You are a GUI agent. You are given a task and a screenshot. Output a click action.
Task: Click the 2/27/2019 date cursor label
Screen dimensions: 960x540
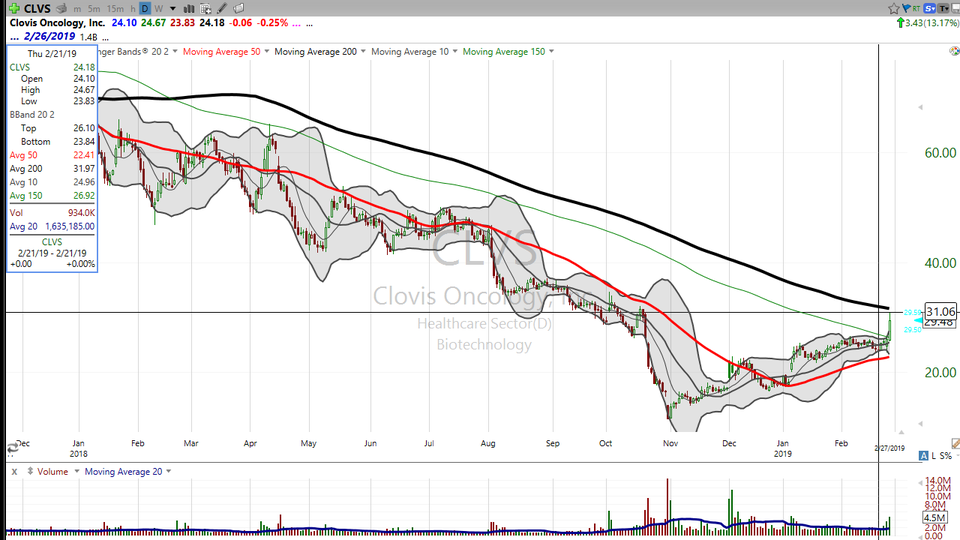point(889,448)
